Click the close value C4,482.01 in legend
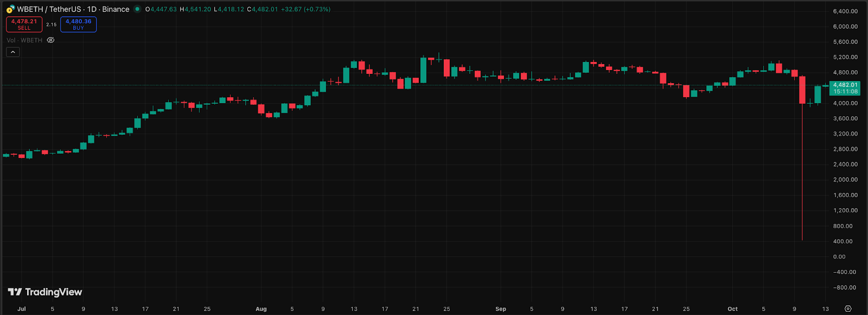The image size is (868, 315). click(263, 9)
